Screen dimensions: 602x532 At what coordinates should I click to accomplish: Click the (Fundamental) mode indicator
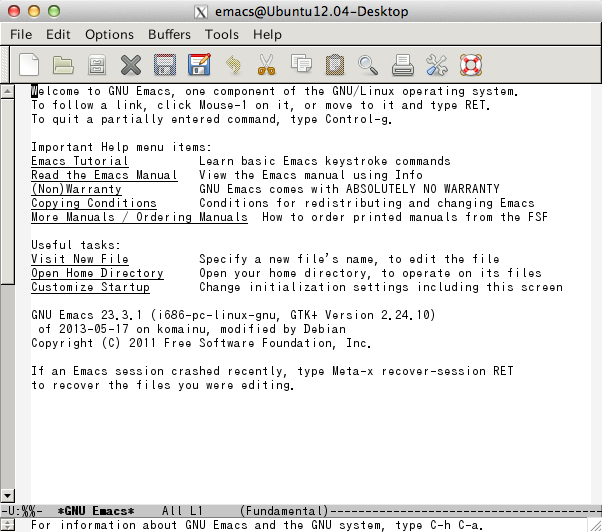284,511
